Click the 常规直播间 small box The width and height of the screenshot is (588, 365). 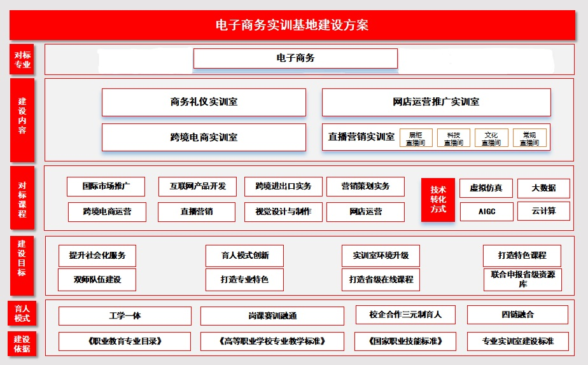pyautogui.click(x=529, y=139)
